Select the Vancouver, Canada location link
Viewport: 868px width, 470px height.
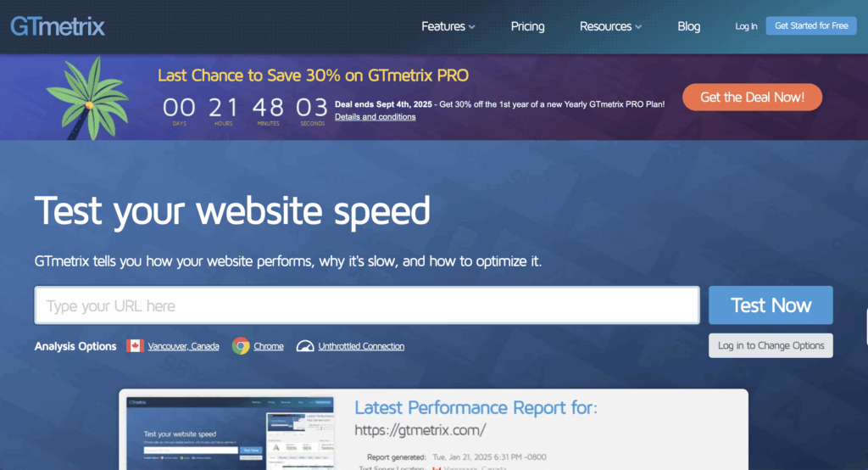(x=183, y=346)
